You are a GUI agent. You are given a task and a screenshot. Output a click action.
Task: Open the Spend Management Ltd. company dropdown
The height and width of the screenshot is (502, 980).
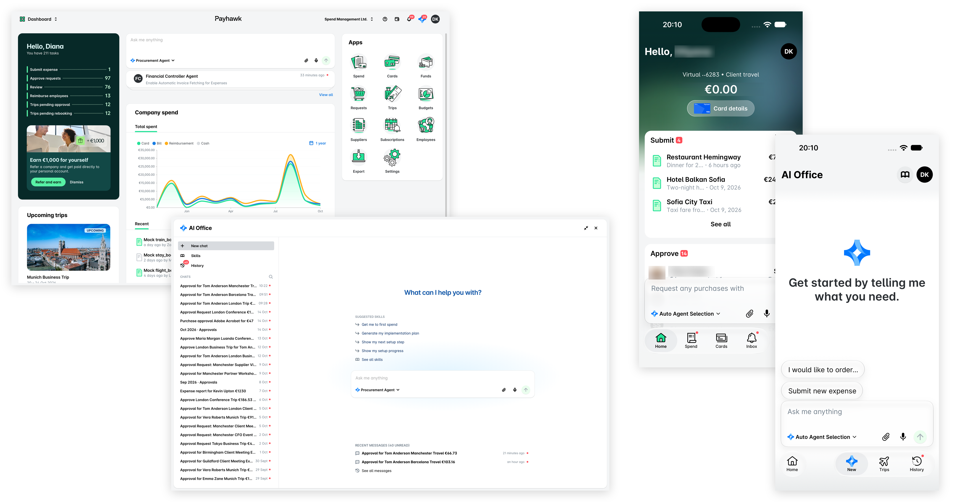pos(349,19)
